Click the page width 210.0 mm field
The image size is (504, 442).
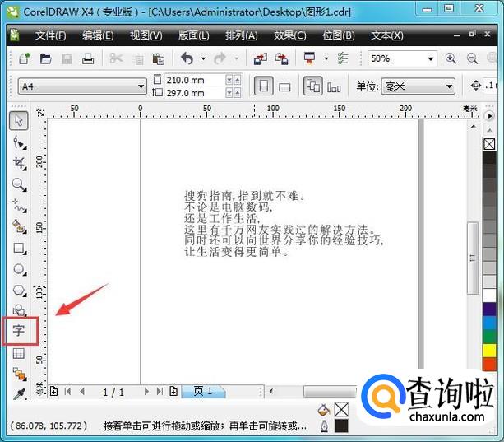coord(196,80)
